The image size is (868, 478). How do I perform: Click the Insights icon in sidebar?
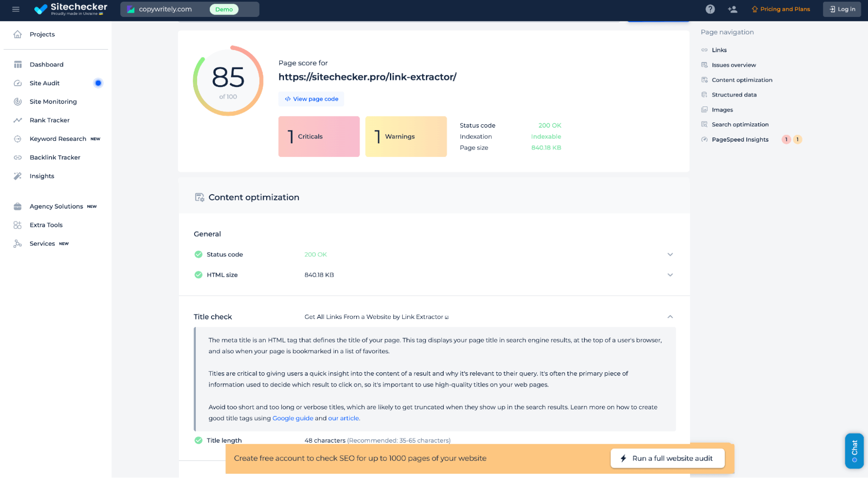tap(18, 176)
